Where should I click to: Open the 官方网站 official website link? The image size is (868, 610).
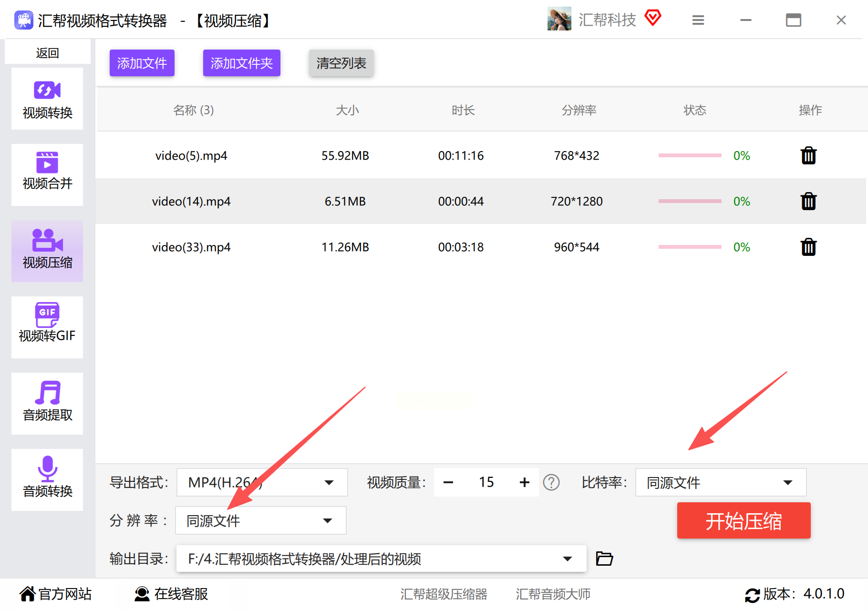pos(55,594)
